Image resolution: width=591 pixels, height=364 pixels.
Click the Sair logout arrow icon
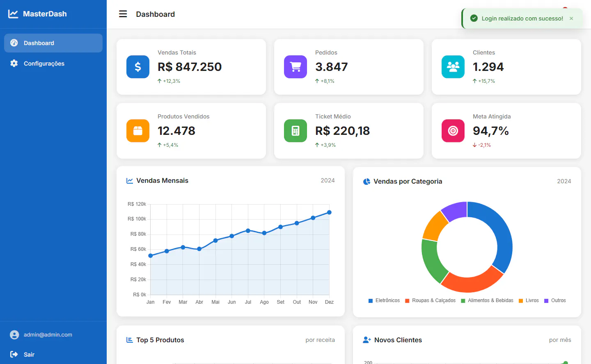pos(14,354)
